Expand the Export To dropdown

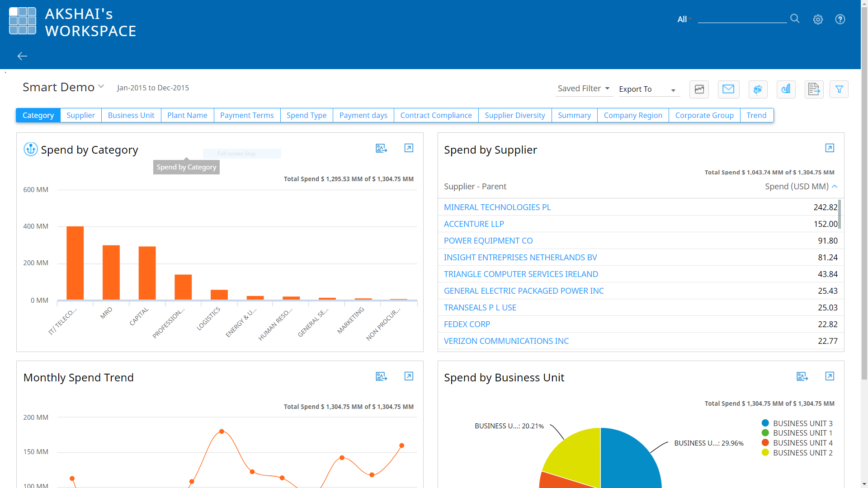(649, 89)
